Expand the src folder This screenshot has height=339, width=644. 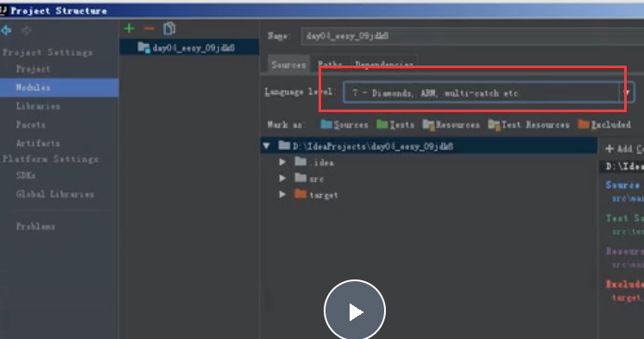coord(282,178)
